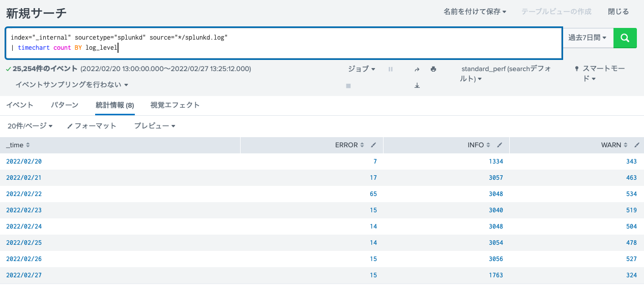
Task: Click the 2022/02/25 date cell
Action: pyautogui.click(x=24, y=243)
